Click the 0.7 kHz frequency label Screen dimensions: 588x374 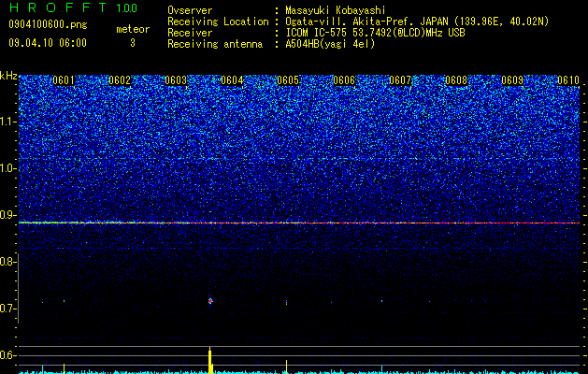coord(7,309)
